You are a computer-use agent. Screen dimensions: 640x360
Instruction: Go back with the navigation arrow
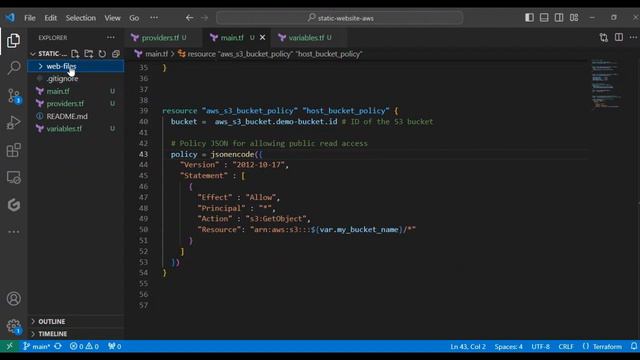[x=189, y=18]
